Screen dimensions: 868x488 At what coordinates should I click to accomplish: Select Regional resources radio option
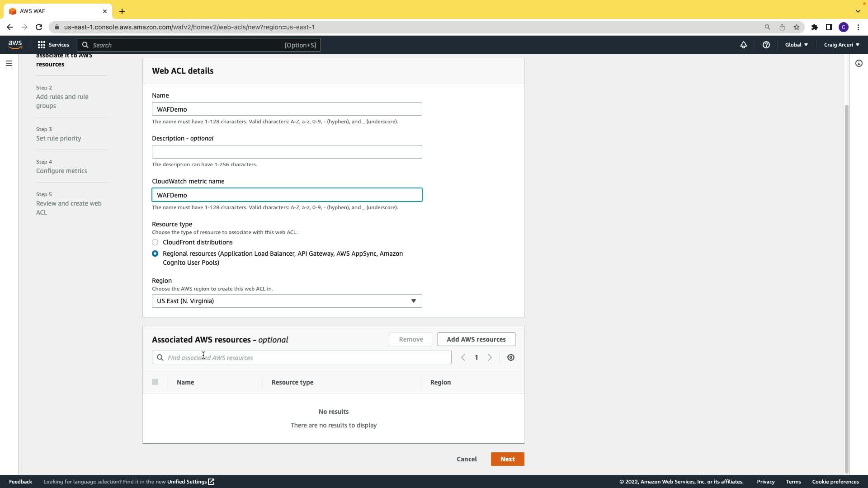[155, 253]
